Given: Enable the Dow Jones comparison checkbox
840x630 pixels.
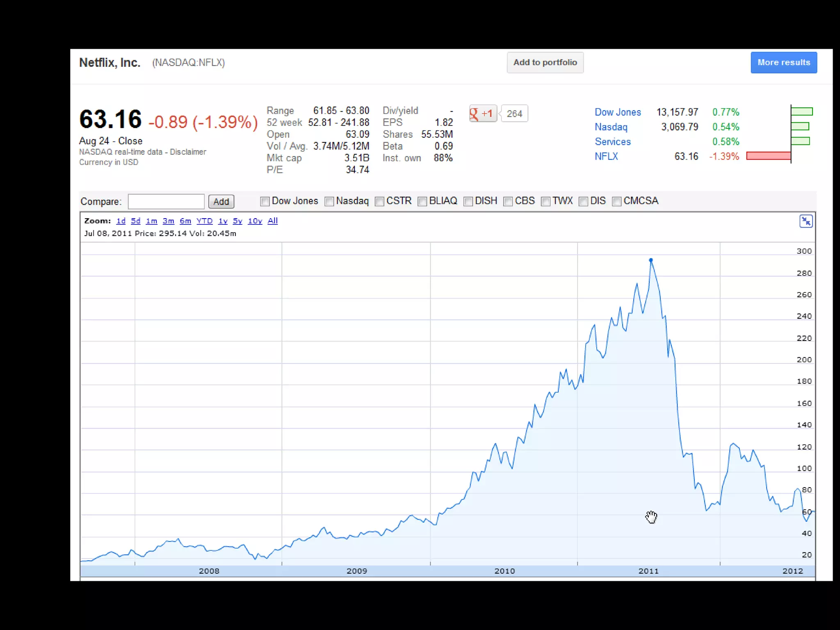Looking at the screenshot, I should coord(265,201).
